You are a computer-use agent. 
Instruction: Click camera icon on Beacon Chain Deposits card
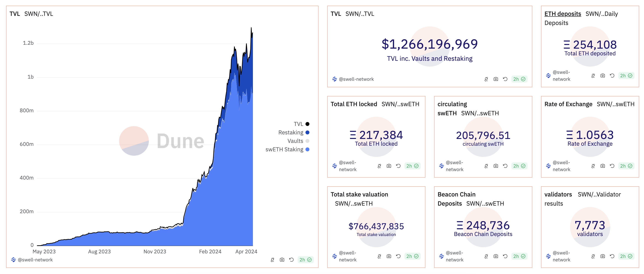pyautogui.click(x=496, y=256)
